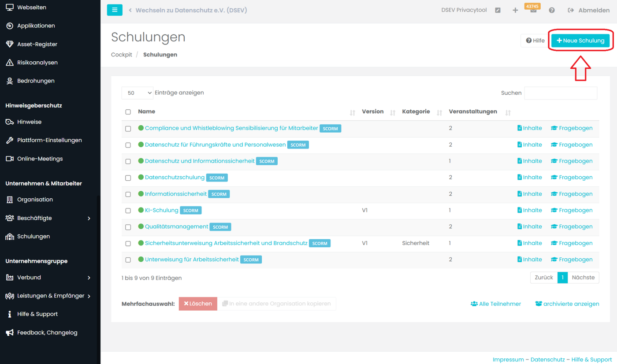617x364 pixels.
Task: Check the select-all checkbox in table header
Action: (x=128, y=112)
